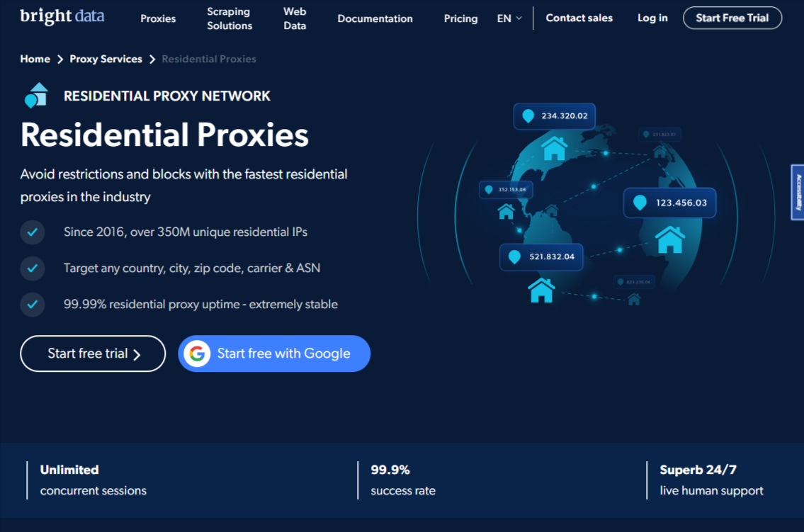Click the house icon below 352.153.08

(x=506, y=211)
